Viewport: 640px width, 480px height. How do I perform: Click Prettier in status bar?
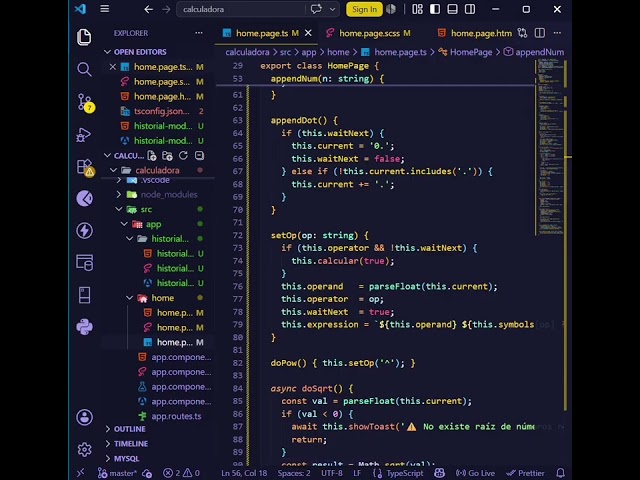(x=525, y=473)
